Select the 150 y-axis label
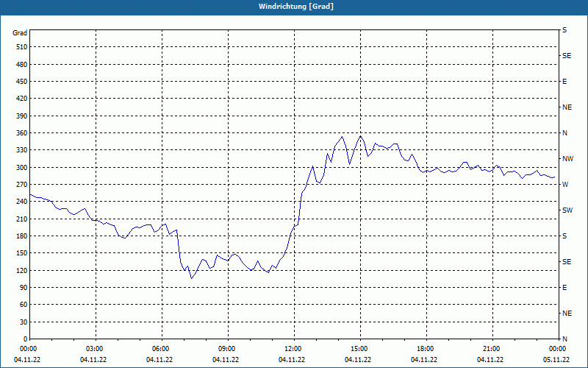 21,253
